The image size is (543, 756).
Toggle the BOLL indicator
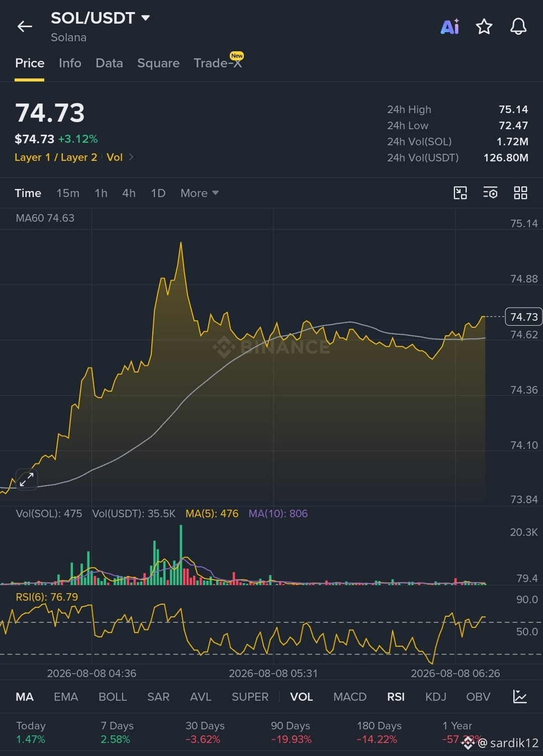point(113,697)
